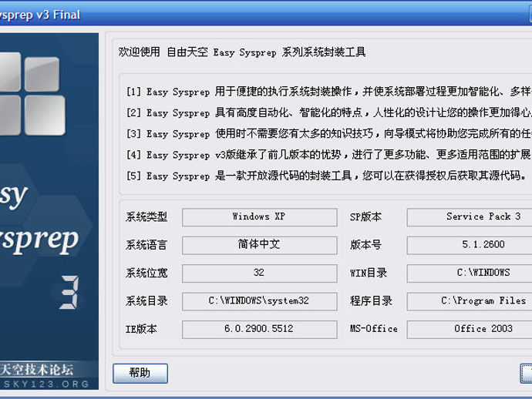Viewport: 532px width, 399px height.
Task: Click the 系统目录 field showing C:\WINDOWS\system32
Action: [260, 301]
